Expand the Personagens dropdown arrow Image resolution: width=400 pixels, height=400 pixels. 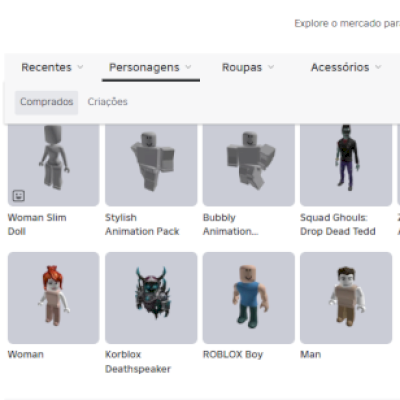click(188, 67)
